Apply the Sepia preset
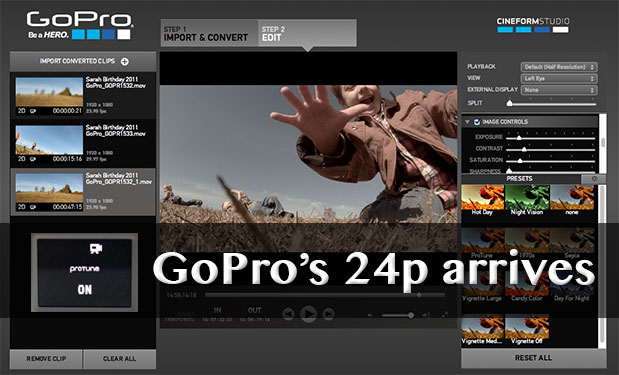 tap(572, 243)
